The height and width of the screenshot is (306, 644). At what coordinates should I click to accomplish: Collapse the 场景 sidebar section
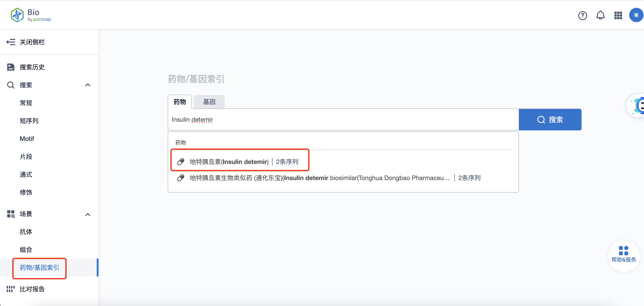tap(88, 214)
